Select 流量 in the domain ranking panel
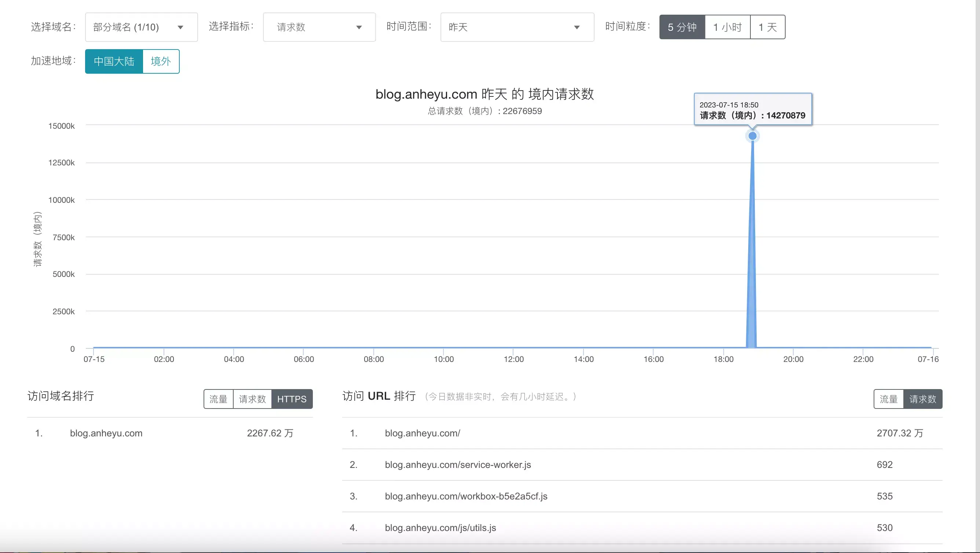The width and height of the screenshot is (980, 553). coord(219,399)
